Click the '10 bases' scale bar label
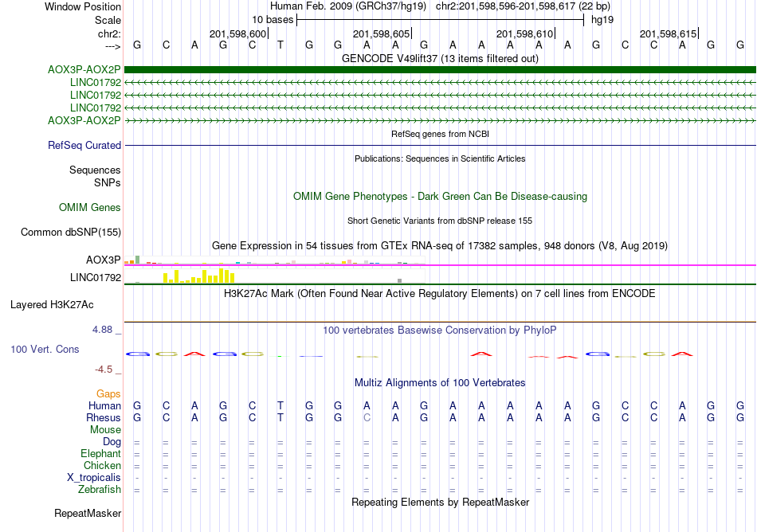 273,20
